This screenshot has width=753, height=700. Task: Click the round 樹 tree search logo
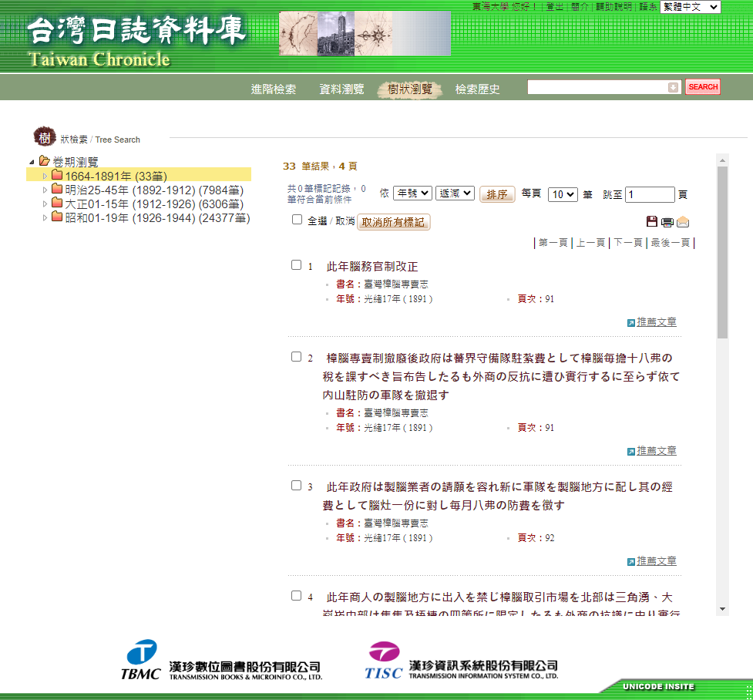(45, 137)
